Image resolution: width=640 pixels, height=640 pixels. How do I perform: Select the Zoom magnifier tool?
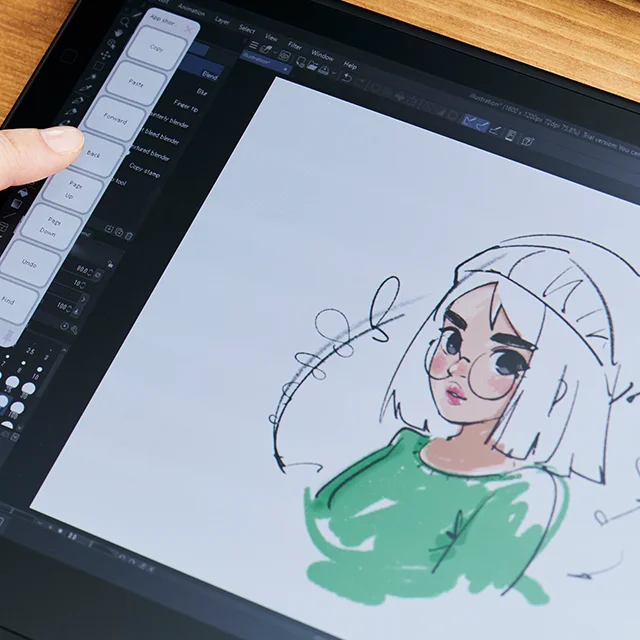(124, 22)
